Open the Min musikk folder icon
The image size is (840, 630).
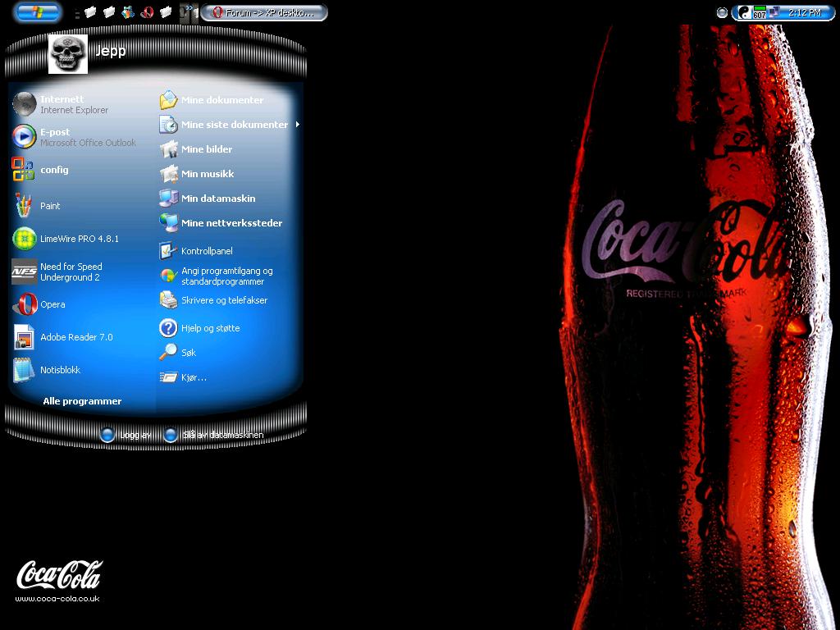coord(169,174)
